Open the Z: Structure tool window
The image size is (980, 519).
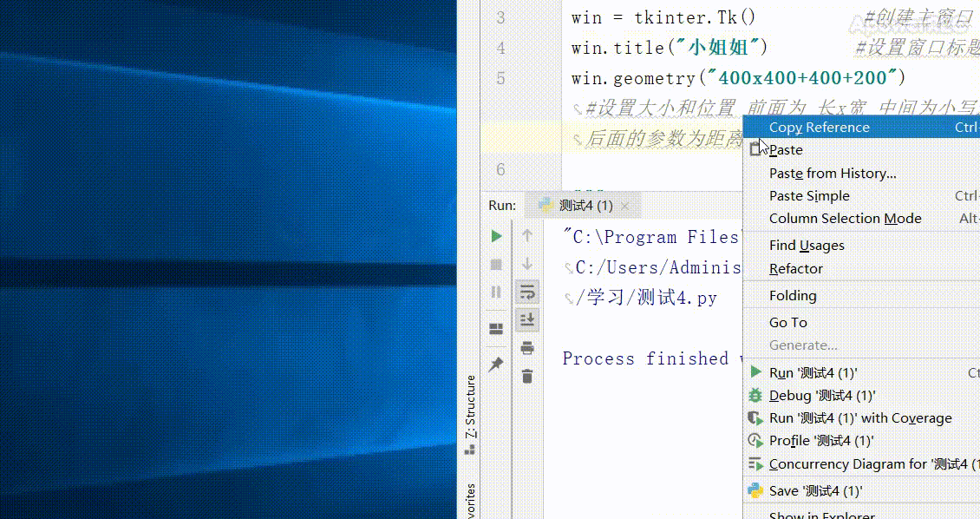[x=470, y=414]
